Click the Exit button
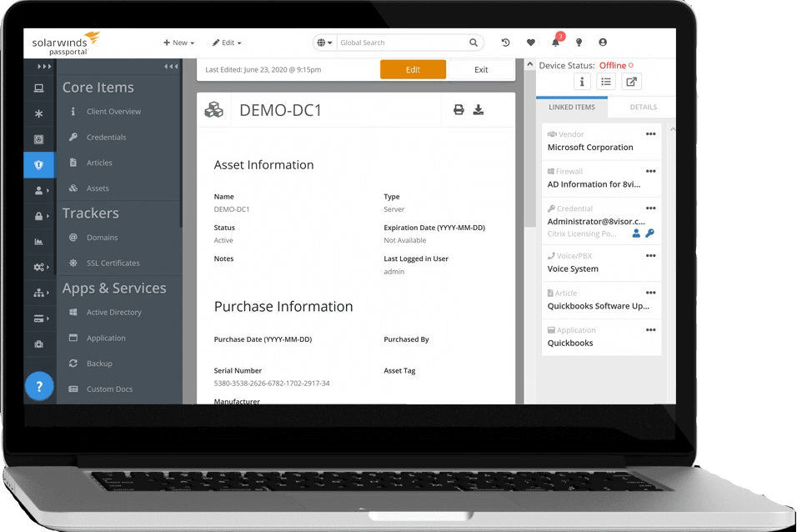The width and height of the screenshot is (802, 532). [481, 70]
